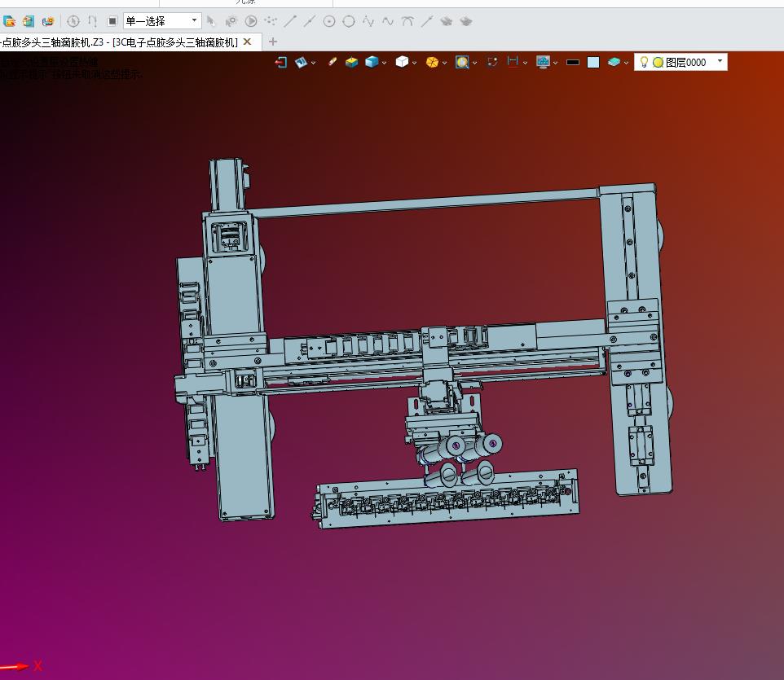This screenshot has height=680, width=784.
Task: Close the 三轴滴胶机 document tab
Action: coord(247,42)
